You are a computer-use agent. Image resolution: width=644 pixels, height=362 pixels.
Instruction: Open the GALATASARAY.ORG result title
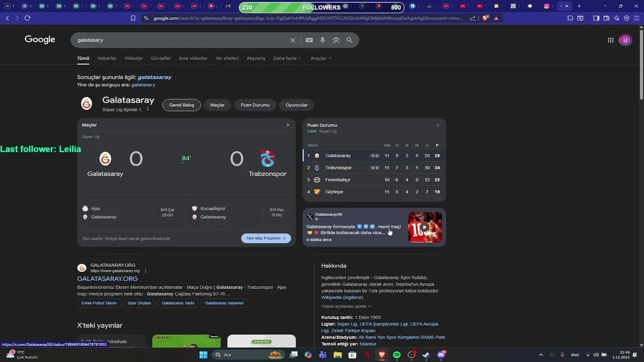pyautogui.click(x=107, y=279)
